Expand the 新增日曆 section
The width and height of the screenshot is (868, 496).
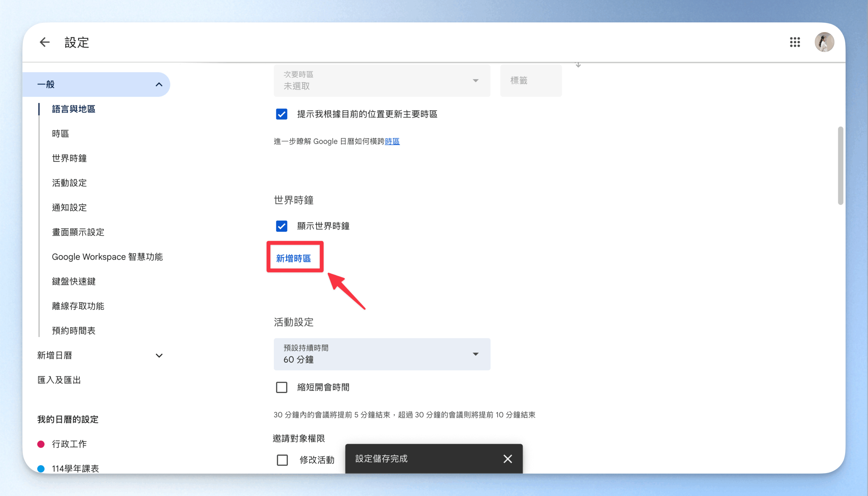tap(159, 355)
